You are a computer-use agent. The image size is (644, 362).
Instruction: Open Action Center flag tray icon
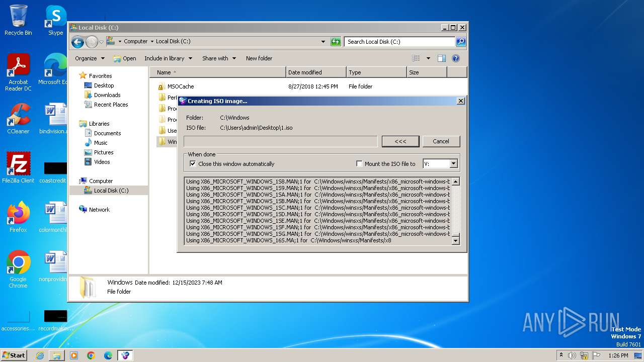[x=595, y=355]
